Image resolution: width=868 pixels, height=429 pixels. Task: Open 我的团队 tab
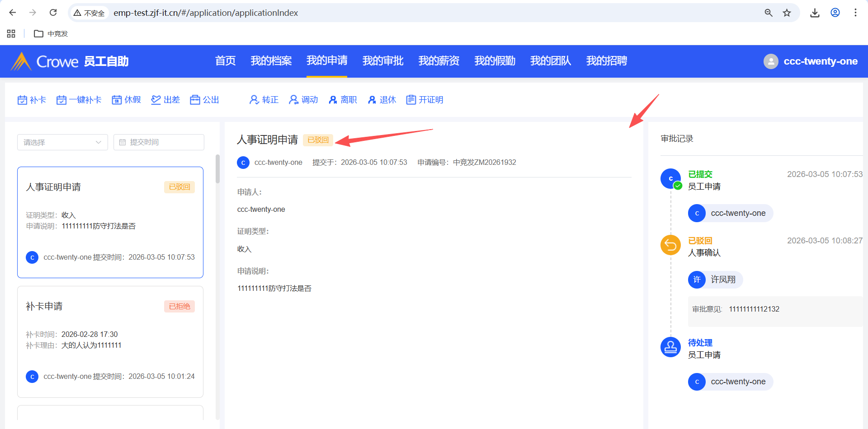[551, 61]
